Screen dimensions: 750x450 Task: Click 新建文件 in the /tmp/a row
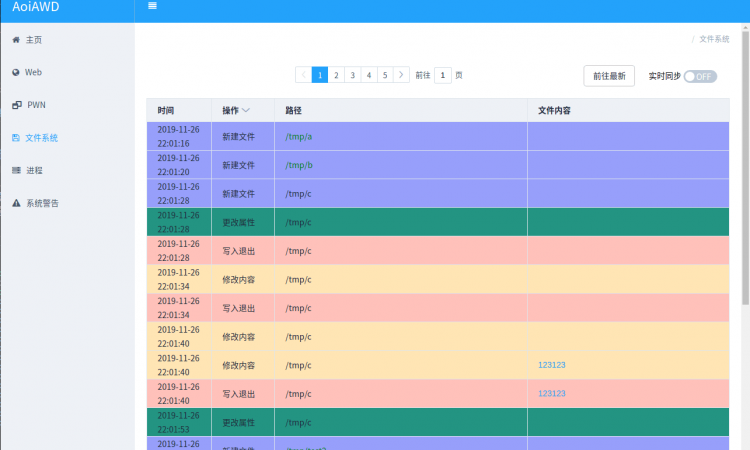[238, 137]
